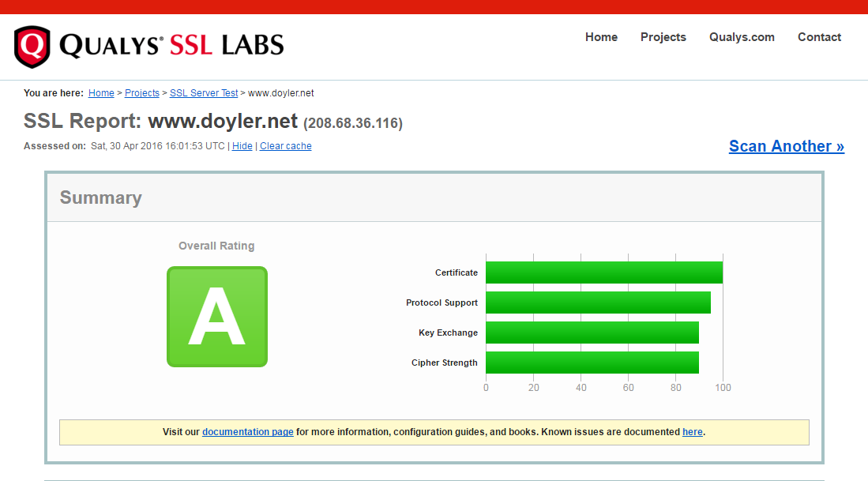The height and width of the screenshot is (481, 868).
Task: Click the Hide link next to assessment date
Action: point(242,146)
